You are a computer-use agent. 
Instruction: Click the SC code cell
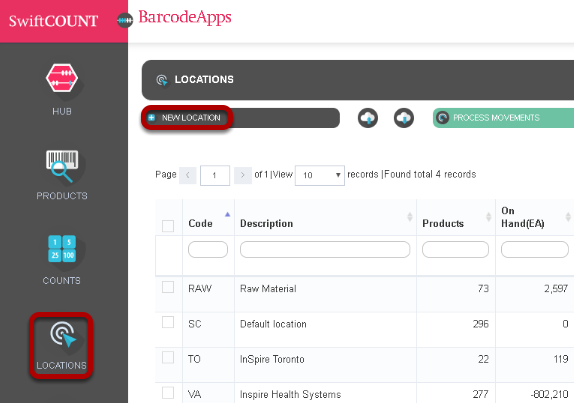[195, 324]
